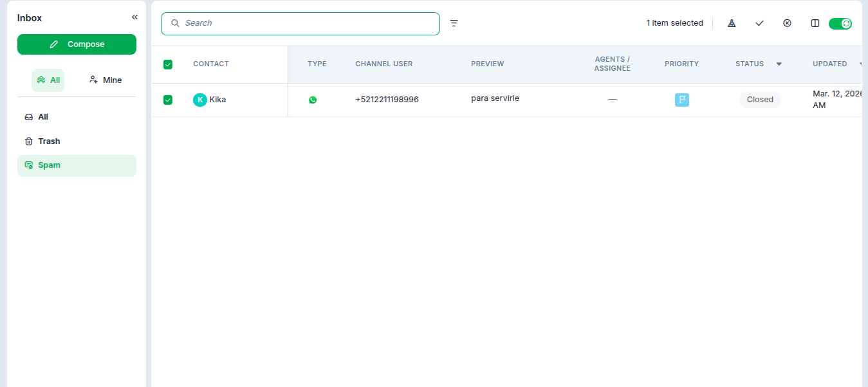Toggle the split-panel layout icon

[815, 23]
